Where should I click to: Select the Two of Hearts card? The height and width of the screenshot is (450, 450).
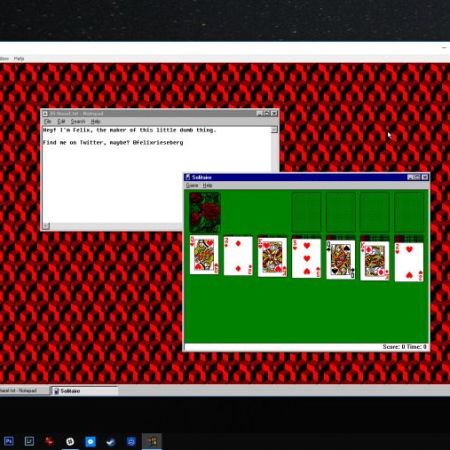click(x=409, y=262)
